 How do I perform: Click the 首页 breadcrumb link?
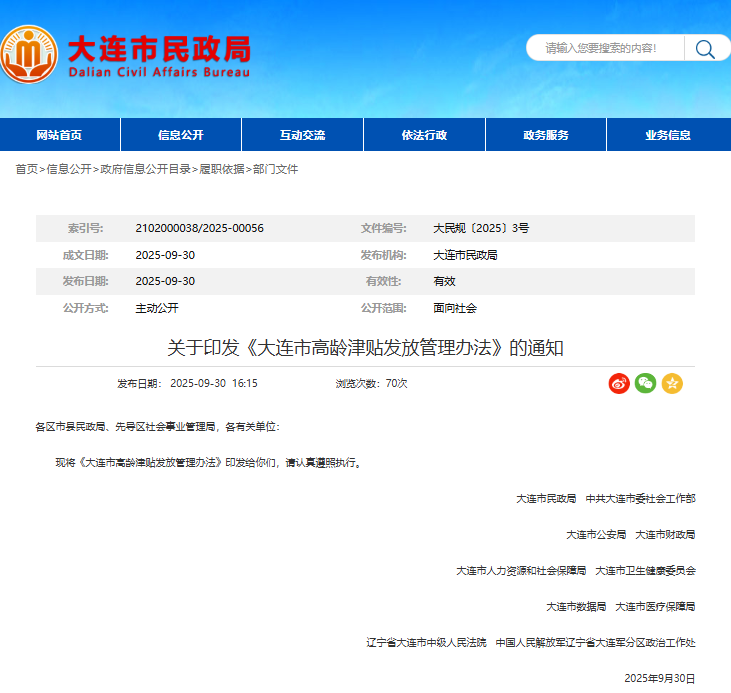26,169
